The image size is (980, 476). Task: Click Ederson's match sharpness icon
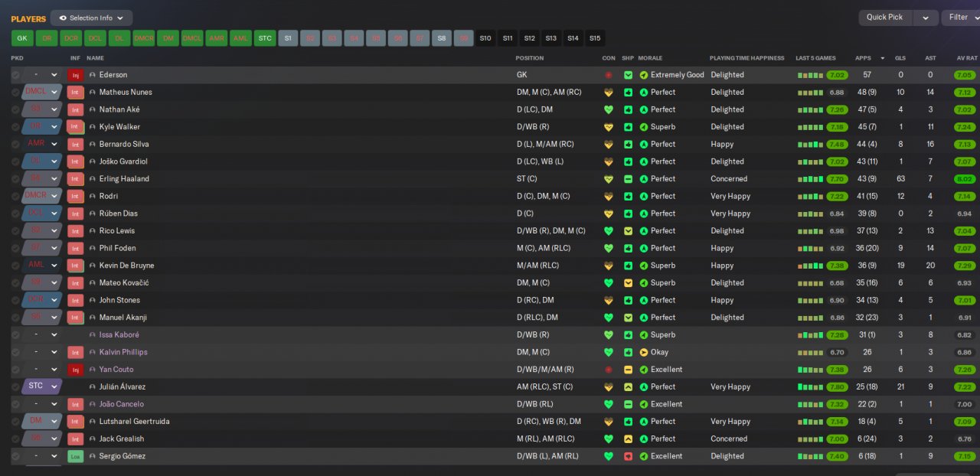[x=628, y=75]
